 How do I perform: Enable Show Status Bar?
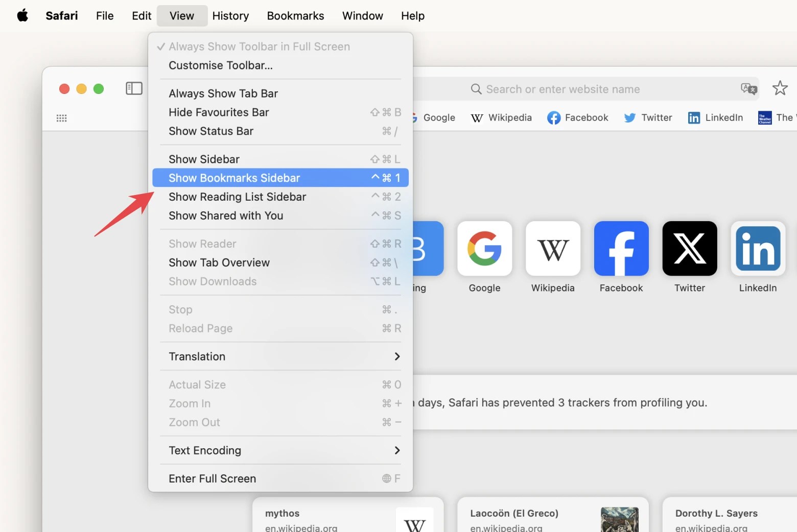211,131
